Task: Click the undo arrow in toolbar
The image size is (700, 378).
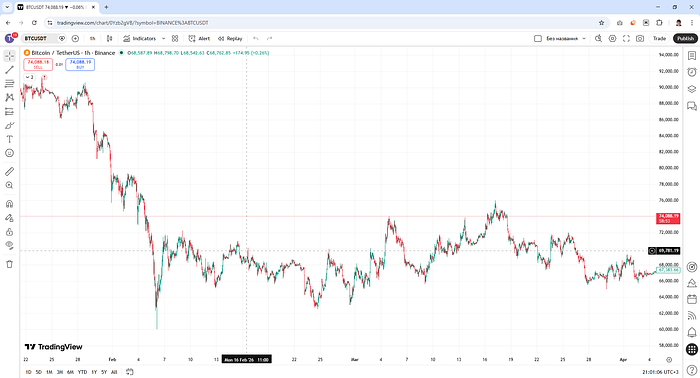Action: (256, 38)
